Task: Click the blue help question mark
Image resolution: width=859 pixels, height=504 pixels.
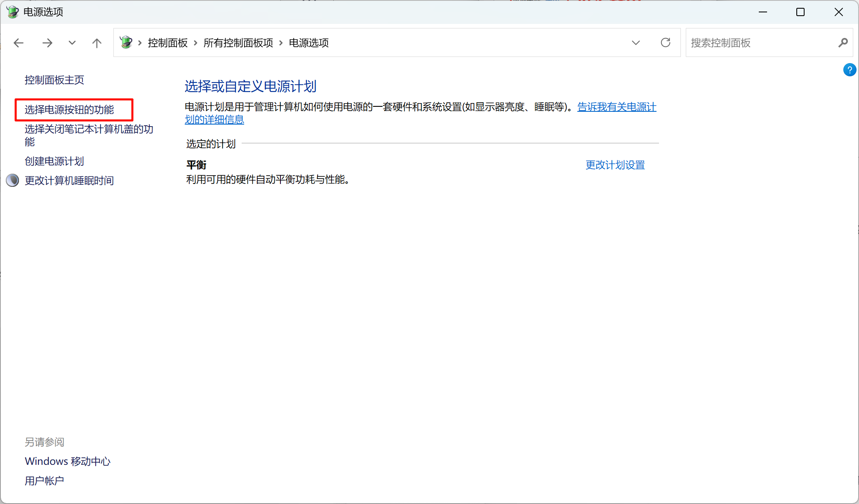Action: [x=850, y=70]
